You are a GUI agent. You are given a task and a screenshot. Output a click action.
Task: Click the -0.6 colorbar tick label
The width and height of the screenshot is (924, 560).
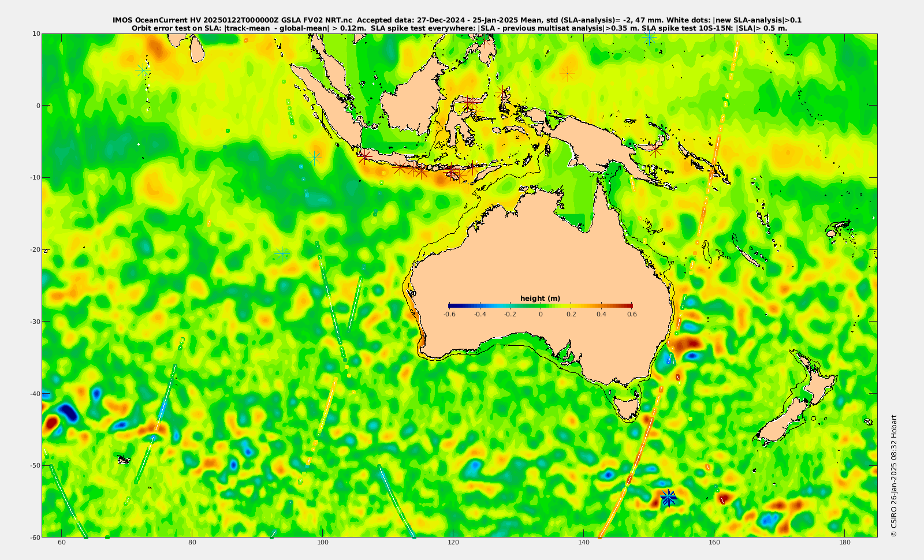pos(449,314)
